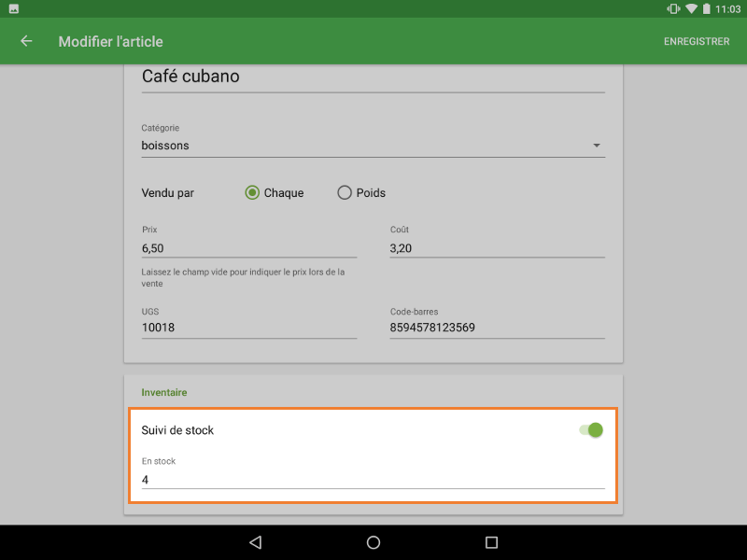Tap the Android back navigation triangle

point(255,541)
